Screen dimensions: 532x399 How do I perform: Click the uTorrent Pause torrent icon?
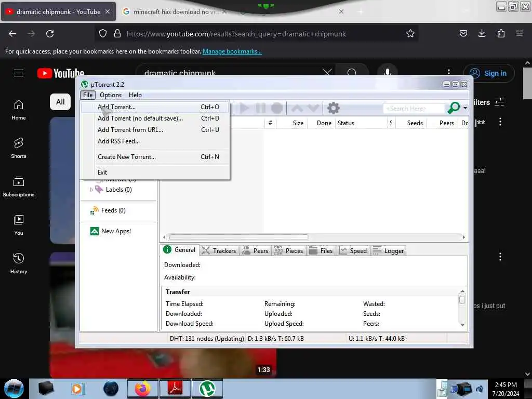pyautogui.click(x=261, y=108)
